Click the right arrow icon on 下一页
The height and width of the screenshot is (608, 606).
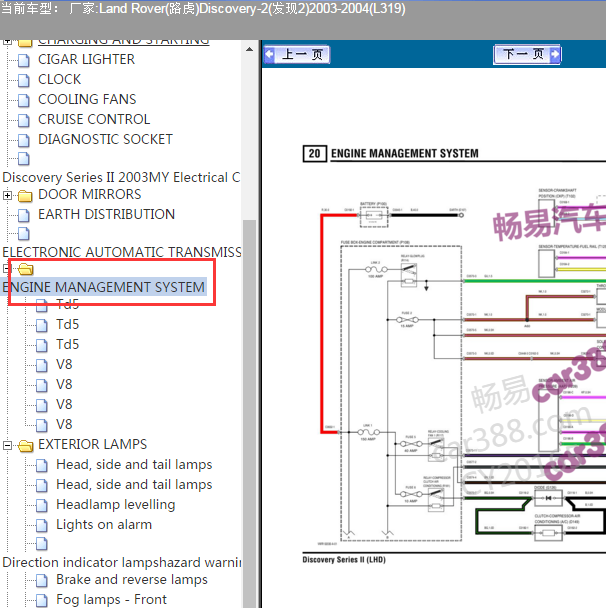[x=555, y=54]
